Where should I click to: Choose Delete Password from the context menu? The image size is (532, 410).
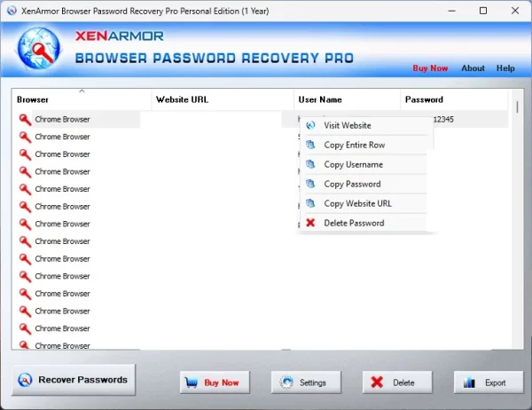[x=364, y=223]
